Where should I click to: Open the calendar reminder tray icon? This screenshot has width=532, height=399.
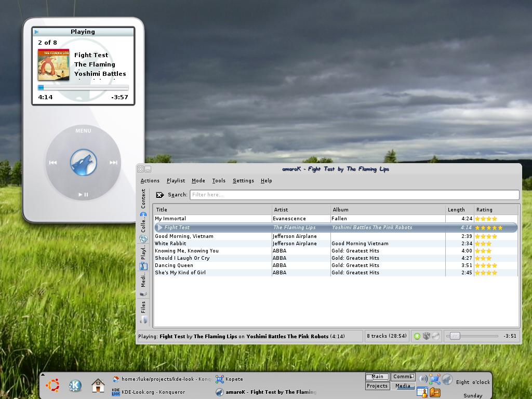[x=422, y=392]
